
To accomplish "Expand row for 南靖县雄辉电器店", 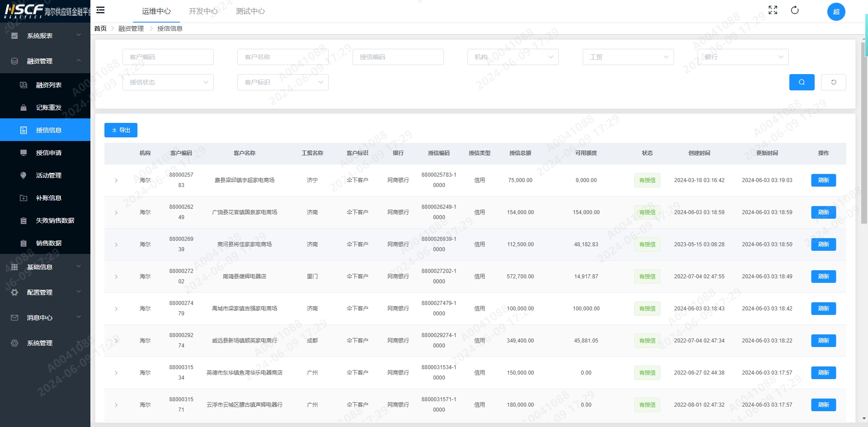I will (x=116, y=277).
